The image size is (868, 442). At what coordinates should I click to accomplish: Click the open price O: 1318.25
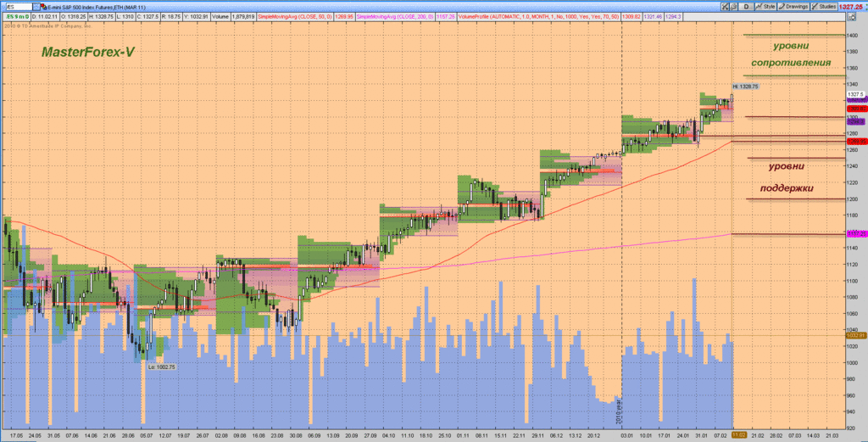[x=73, y=17]
